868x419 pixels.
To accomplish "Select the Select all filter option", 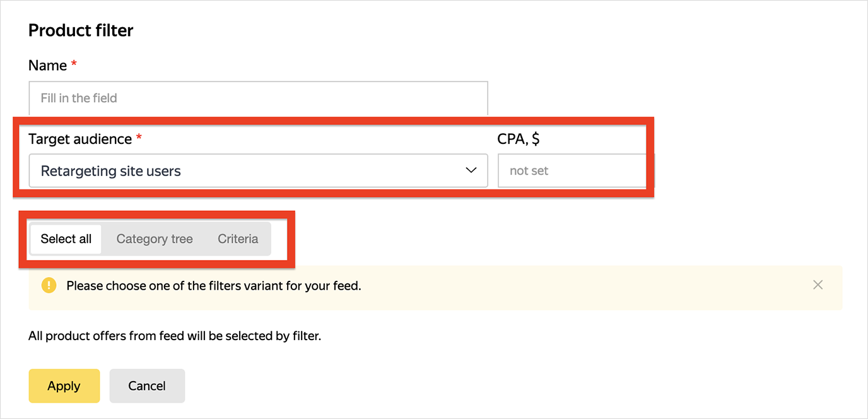I will click(66, 239).
